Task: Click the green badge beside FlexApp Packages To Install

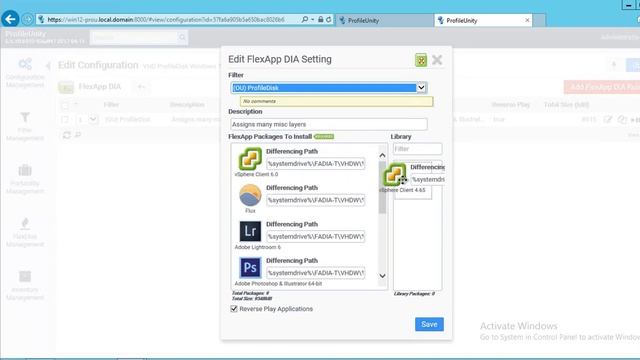Action: point(324,137)
